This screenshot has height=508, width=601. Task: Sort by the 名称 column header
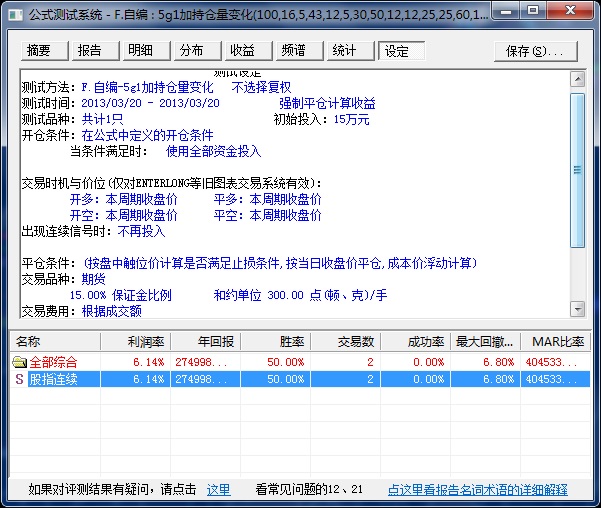[x=56, y=341]
